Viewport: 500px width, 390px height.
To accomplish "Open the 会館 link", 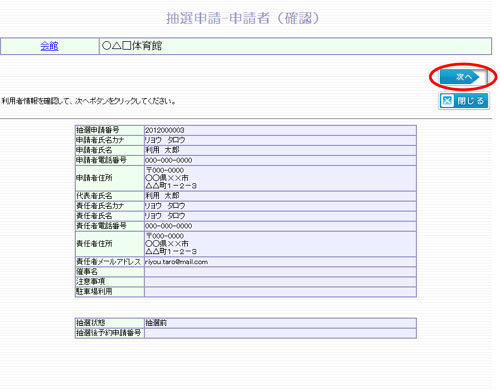I will [49, 46].
